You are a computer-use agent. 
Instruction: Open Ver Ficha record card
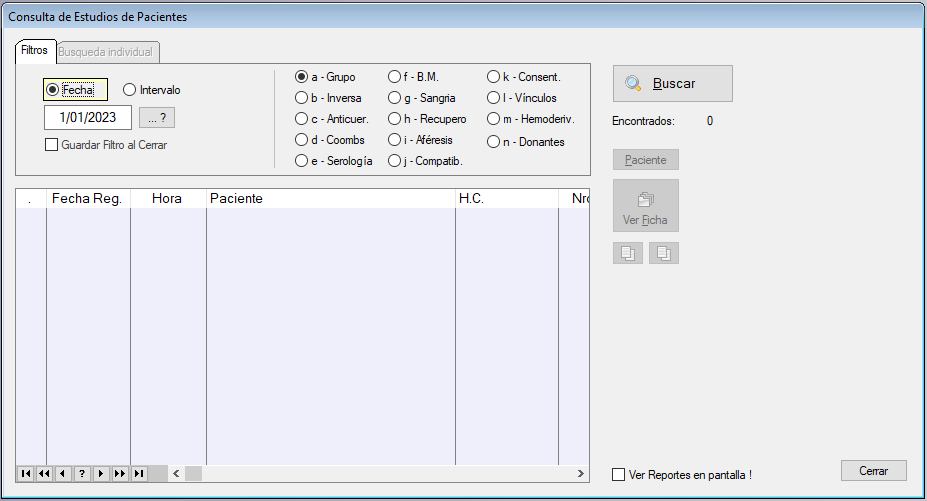(645, 206)
